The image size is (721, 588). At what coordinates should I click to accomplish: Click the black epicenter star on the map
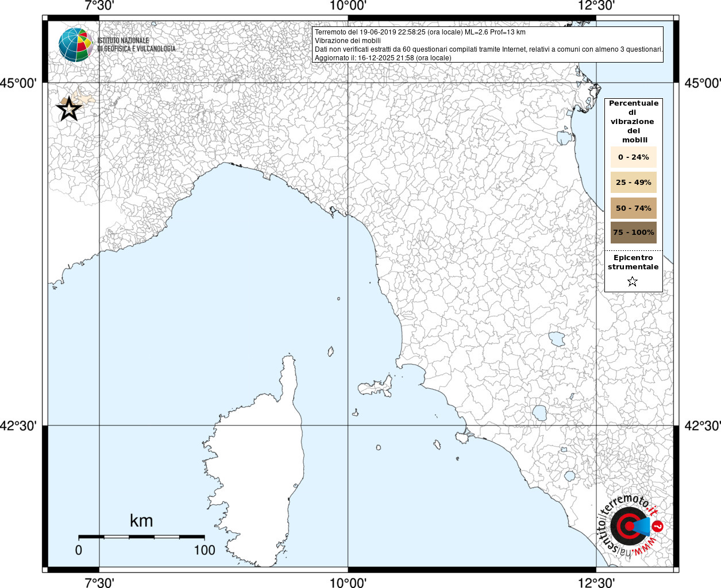click(69, 109)
